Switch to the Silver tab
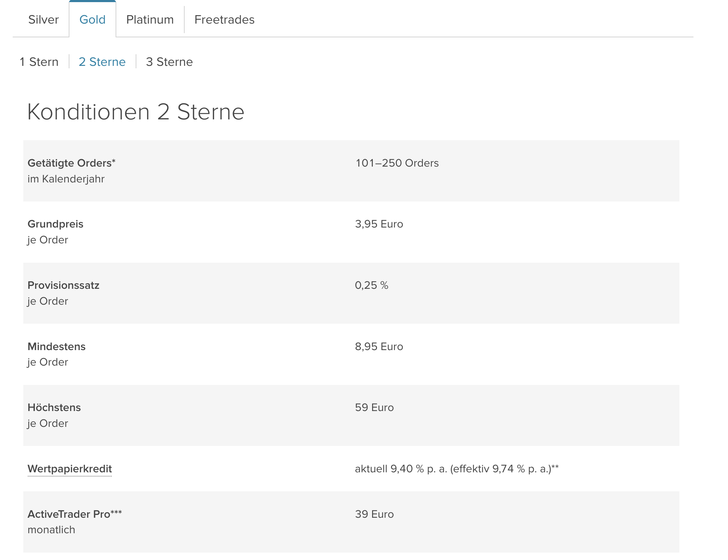 43,20
